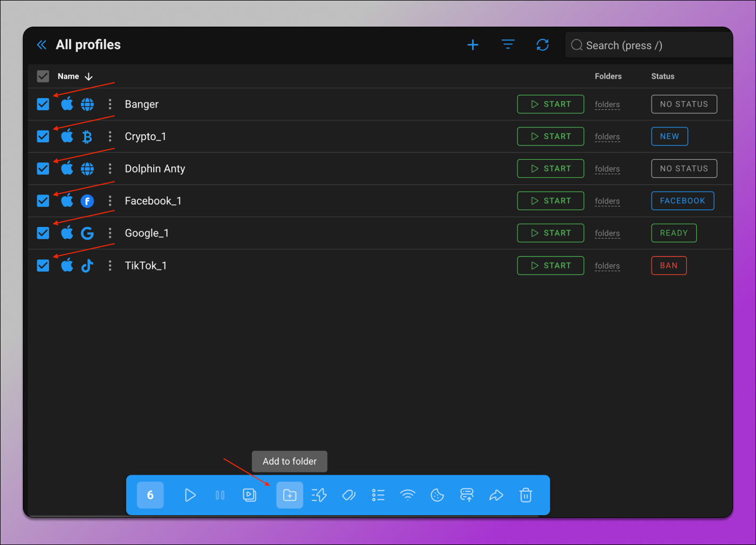Uncheck the Crypto_1 profile checkbox

click(43, 136)
